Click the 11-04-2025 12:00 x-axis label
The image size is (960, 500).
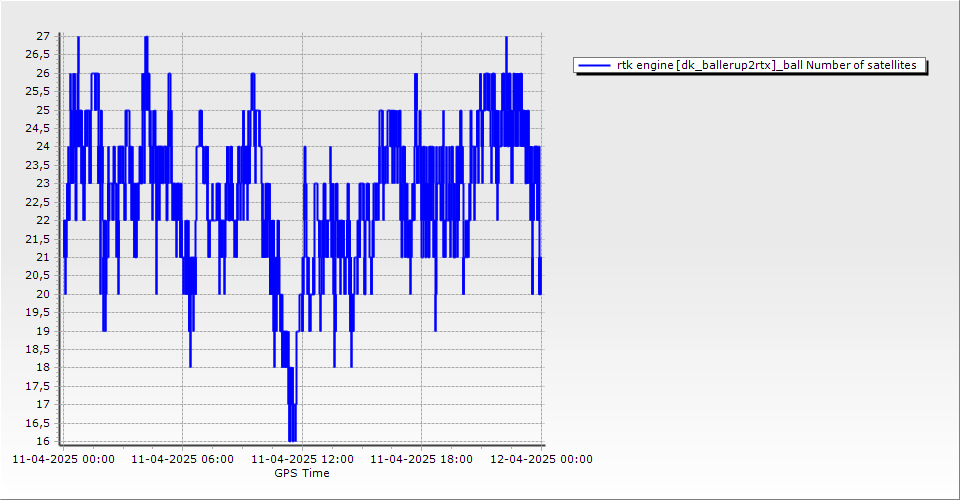tap(302, 460)
